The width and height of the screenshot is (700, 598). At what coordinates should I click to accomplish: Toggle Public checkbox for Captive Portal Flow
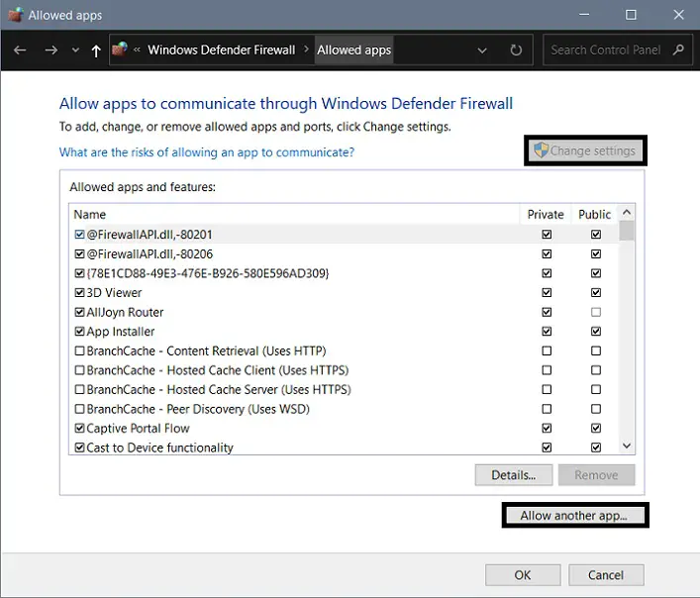pos(595,429)
